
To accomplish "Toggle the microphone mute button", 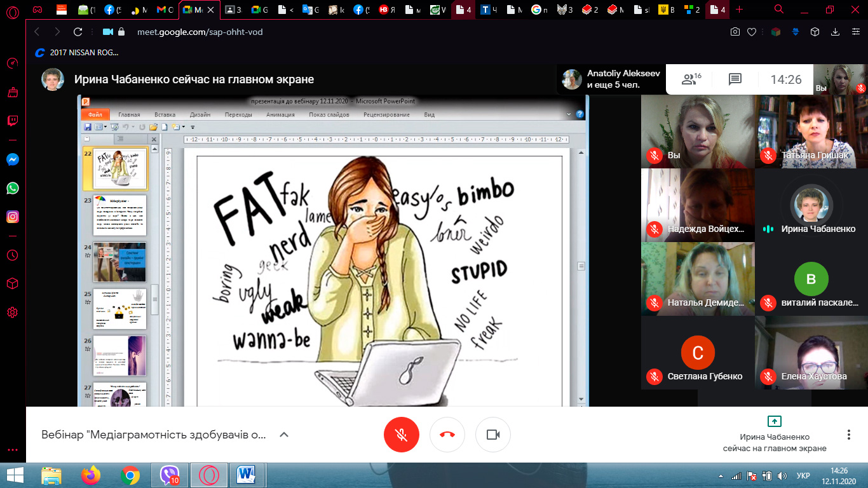I will [401, 435].
